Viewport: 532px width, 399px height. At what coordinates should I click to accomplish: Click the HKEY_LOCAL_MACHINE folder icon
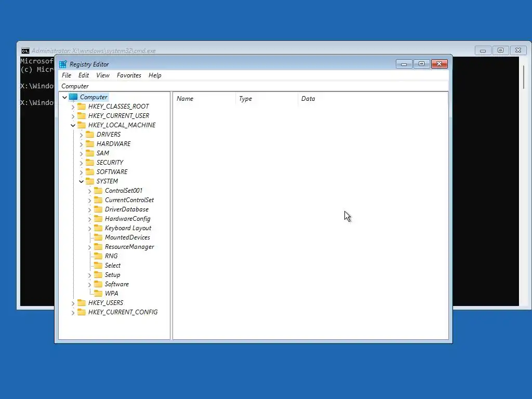[x=82, y=125]
